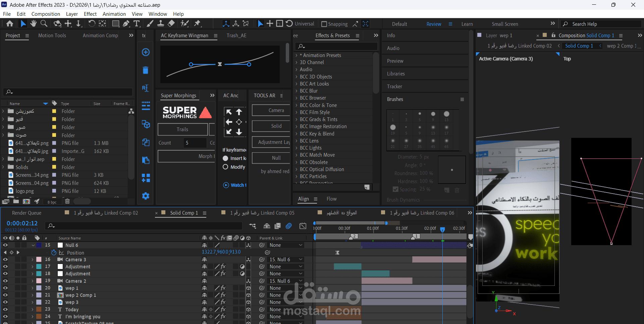The height and width of the screenshot is (324, 644).
Task: Click the Trails button in Super Morphings
Action: click(182, 129)
